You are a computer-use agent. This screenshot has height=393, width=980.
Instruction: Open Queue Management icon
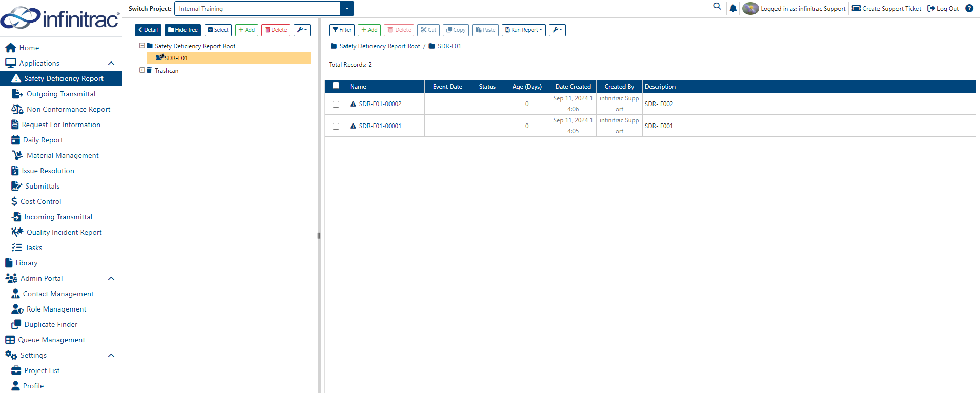point(10,340)
